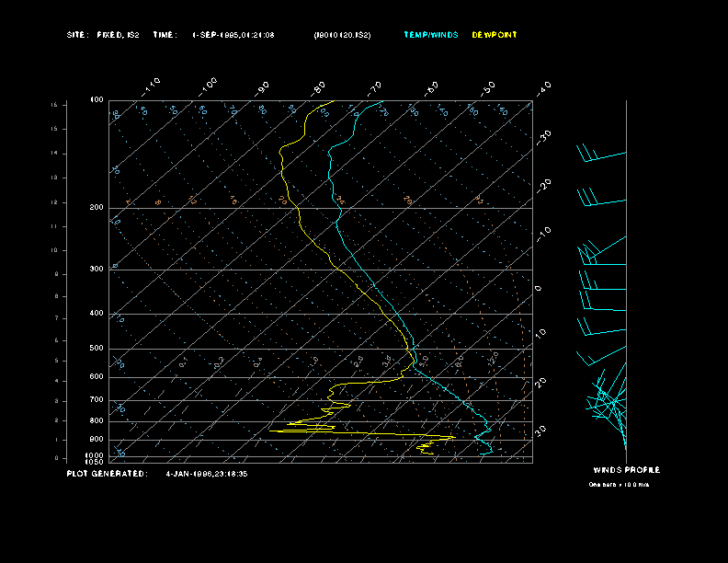Viewport: 728px width, 563px height.
Task: Click the 'PLOT GENERATED:' label
Action: pyautogui.click(x=108, y=474)
